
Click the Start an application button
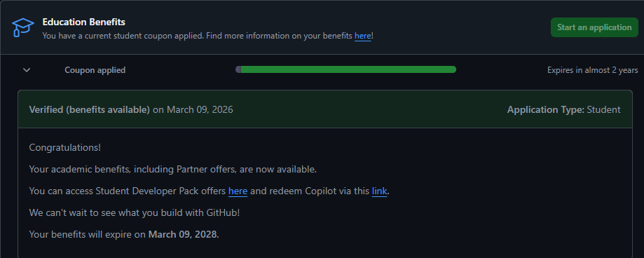594,27
